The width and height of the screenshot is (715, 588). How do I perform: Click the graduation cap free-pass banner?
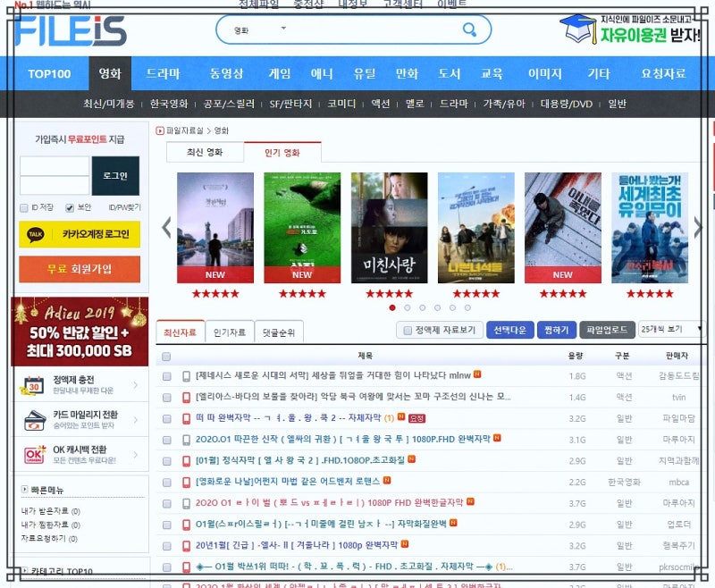pos(630,29)
